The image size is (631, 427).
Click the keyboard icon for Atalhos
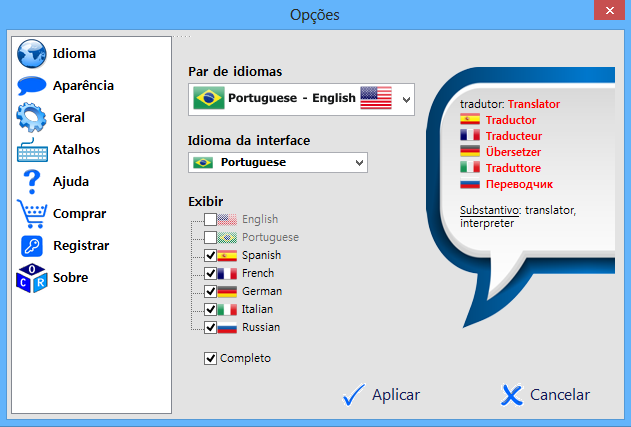tap(32, 150)
